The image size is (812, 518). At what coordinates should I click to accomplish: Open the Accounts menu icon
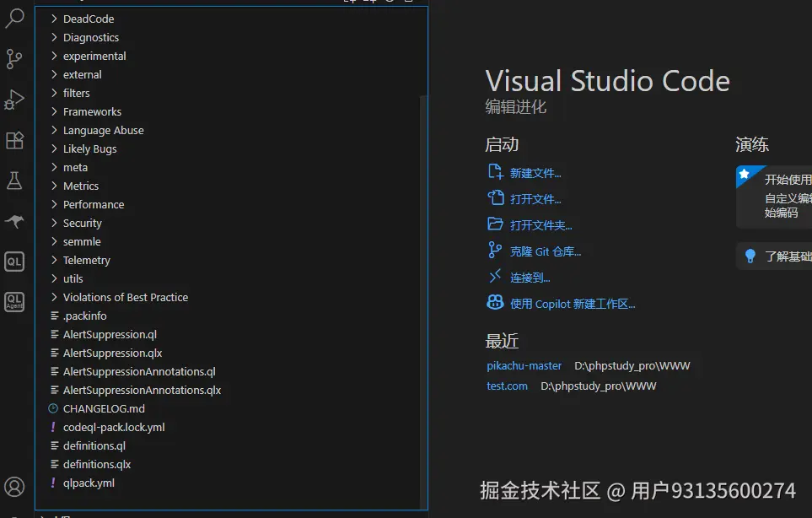(x=14, y=487)
